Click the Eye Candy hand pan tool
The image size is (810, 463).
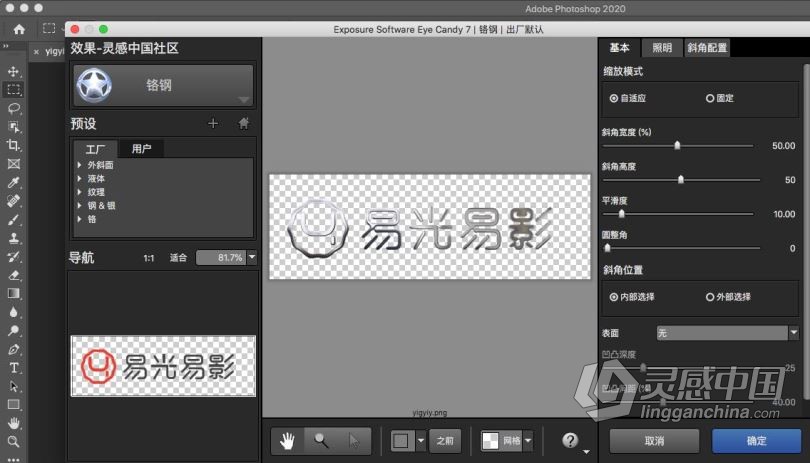tap(287, 441)
